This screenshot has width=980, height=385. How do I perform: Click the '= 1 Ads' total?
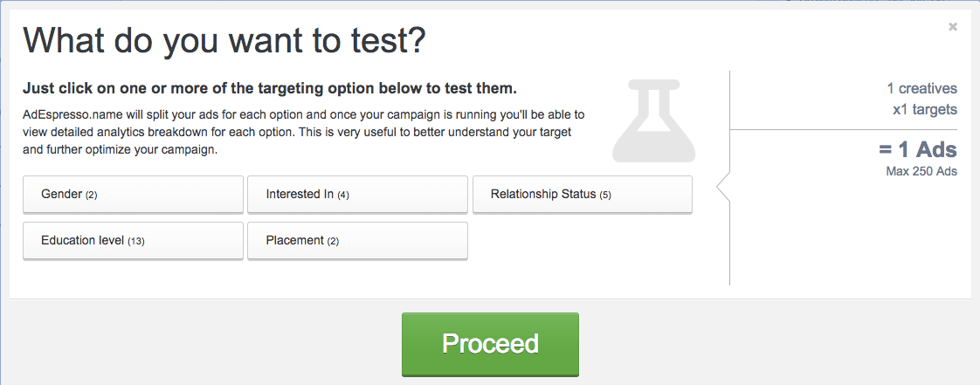(917, 150)
